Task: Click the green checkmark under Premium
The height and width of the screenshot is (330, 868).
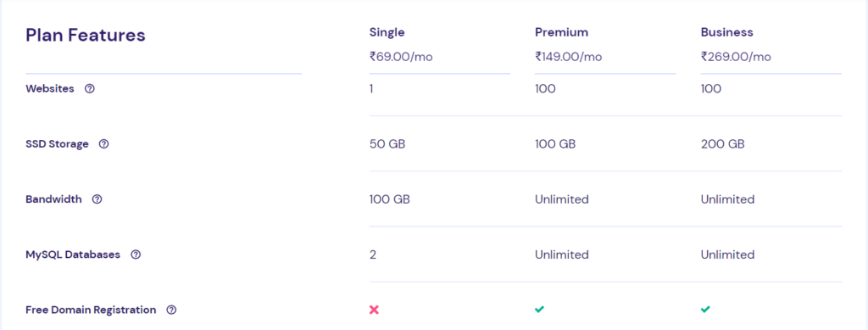Action: 540,310
